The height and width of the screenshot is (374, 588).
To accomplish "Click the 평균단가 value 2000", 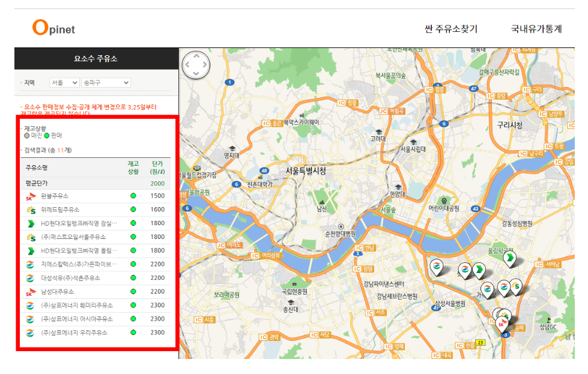I will 157,184.
